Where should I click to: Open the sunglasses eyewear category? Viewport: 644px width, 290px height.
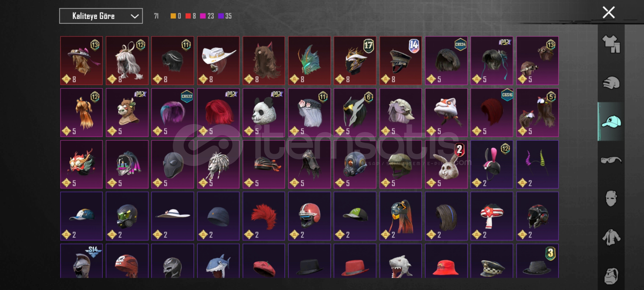[611, 160]
